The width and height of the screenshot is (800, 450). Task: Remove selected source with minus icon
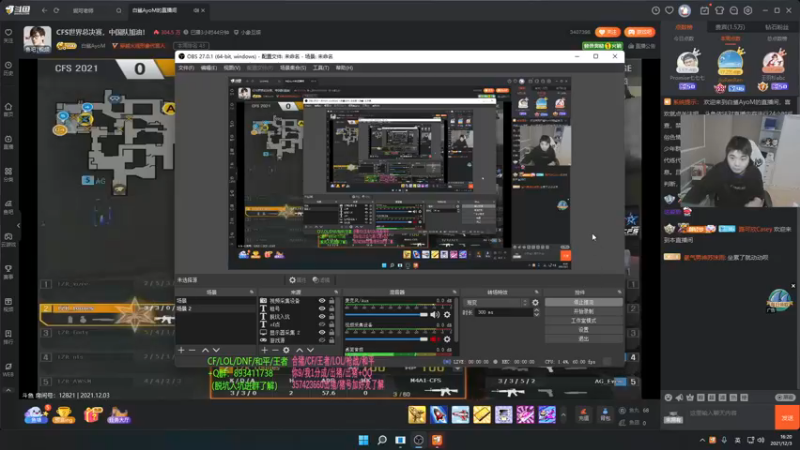pos(275,350)
